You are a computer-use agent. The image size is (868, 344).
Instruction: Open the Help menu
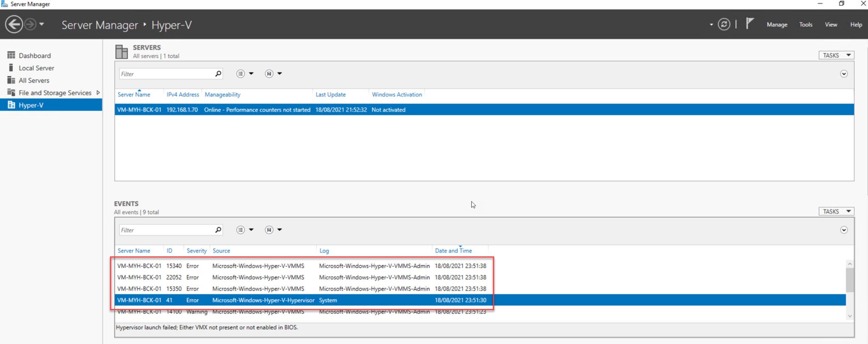[x=856, y=25]
